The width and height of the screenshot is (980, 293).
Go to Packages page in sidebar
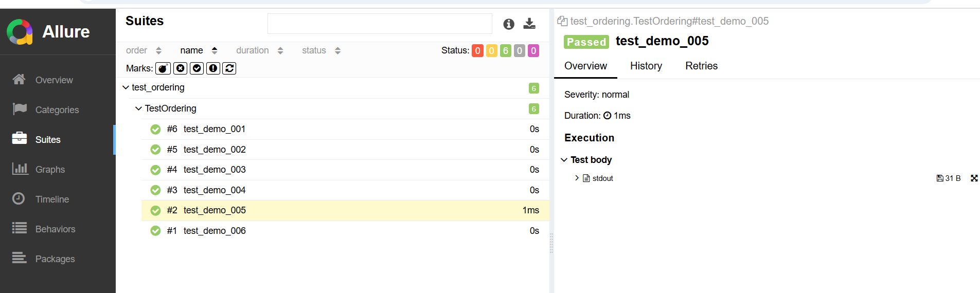[x=55, y=259]
